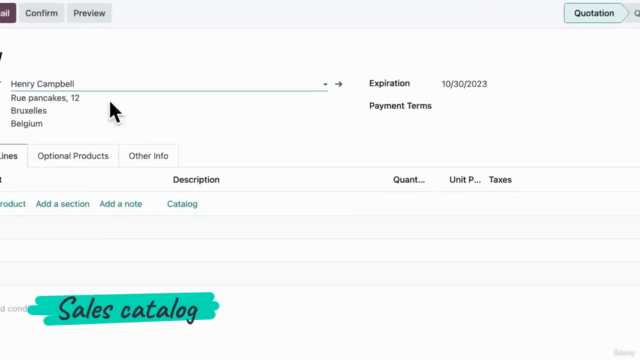Click the Confirm button
The image size is (640, 360).
[41, 13]
